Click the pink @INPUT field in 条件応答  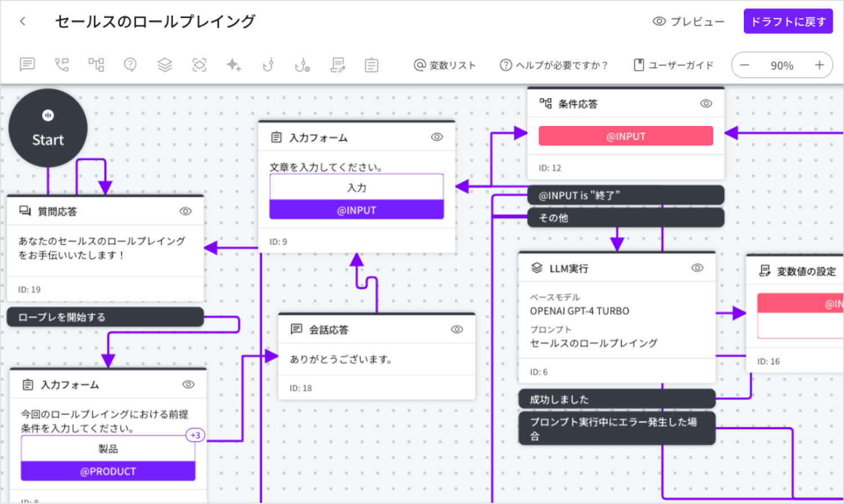tap(626, 136)
